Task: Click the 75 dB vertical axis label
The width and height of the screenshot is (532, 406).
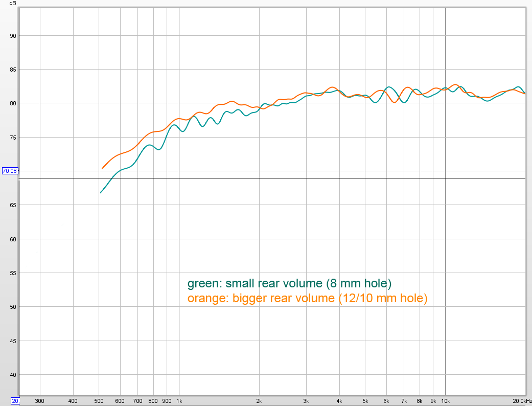Action: (13, 138)
